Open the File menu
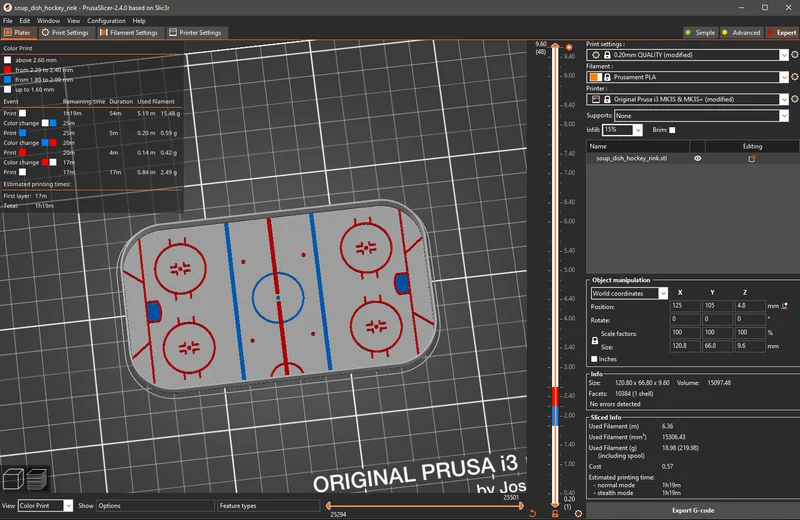Viewport: 800px width, 520px height. [x=8, y=21]
